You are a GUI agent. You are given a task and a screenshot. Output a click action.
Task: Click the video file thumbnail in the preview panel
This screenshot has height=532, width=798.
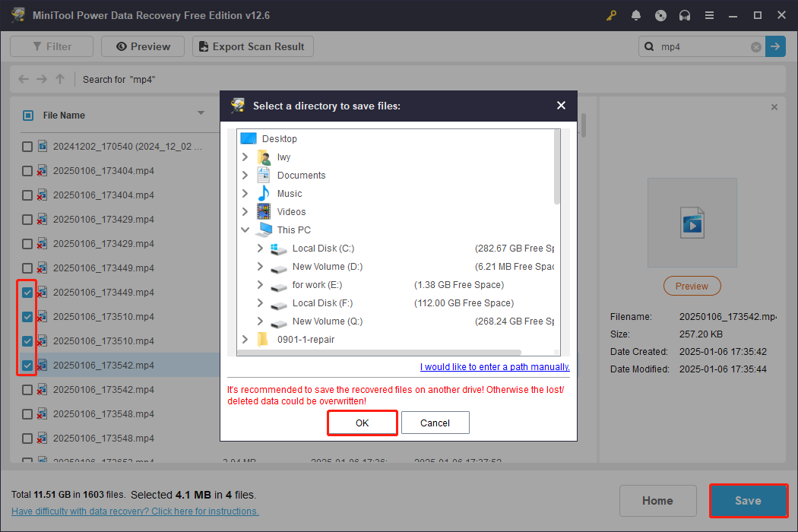click(x=692, y=222)
